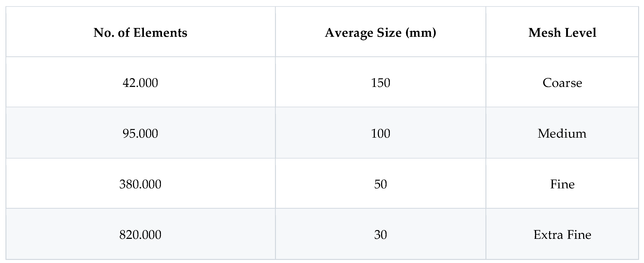Click the 820.000 elements cell

pos(140,234)
